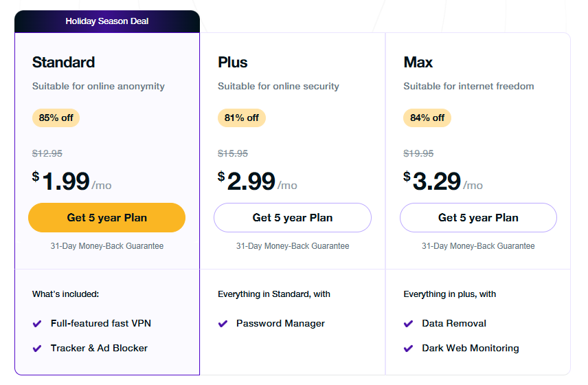Select the Standard plan title
Screen dimensions: 588x385
click(x=63, y=63)
